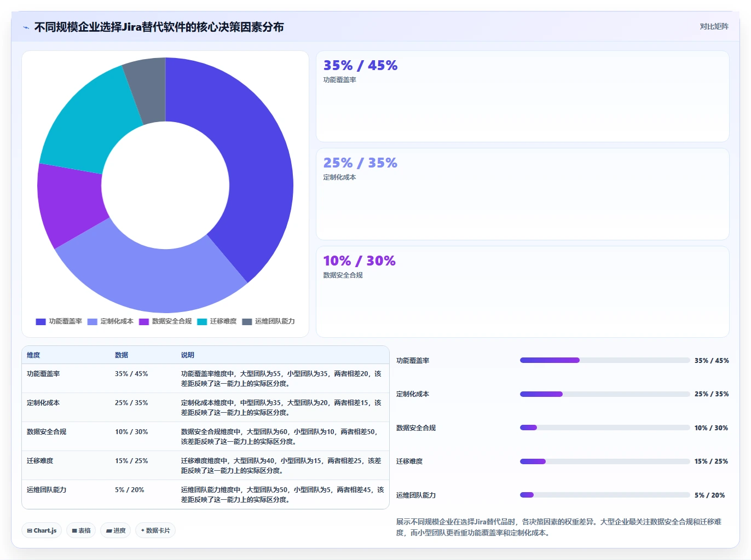Screen dimensions: 751x560
Task: Click the 数据安全合规 legend label
Action: (172, 321)
